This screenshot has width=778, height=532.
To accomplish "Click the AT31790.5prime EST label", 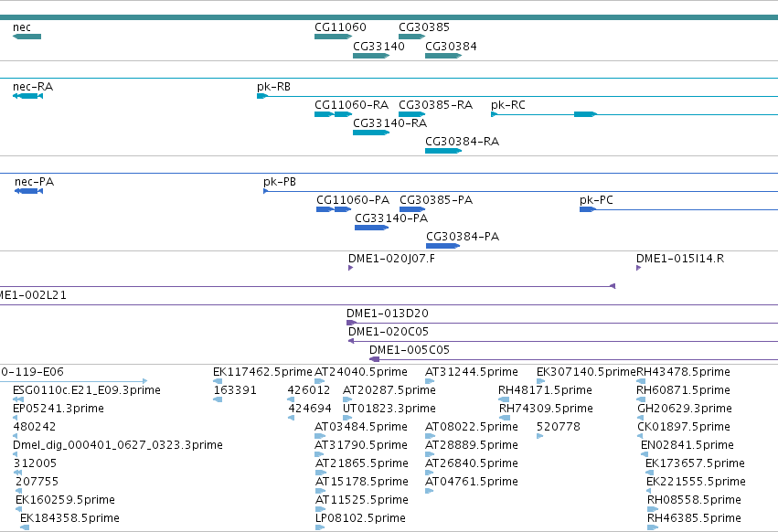I will click(x=361, y=445).
